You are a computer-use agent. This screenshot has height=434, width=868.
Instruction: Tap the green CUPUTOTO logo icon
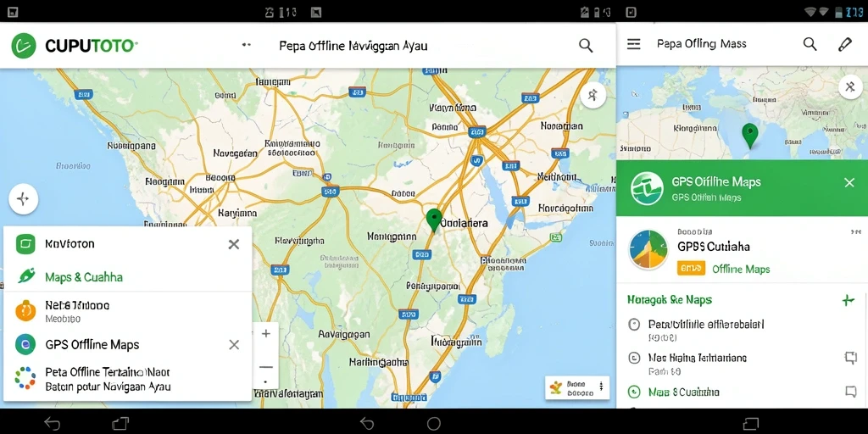[24, 46]
